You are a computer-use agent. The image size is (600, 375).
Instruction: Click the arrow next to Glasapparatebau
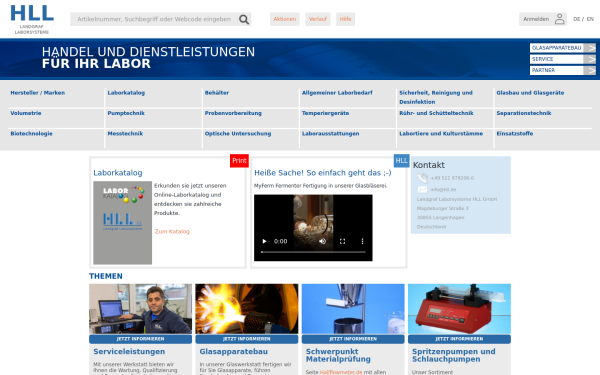pyautogui.click(x=591, y=48)
